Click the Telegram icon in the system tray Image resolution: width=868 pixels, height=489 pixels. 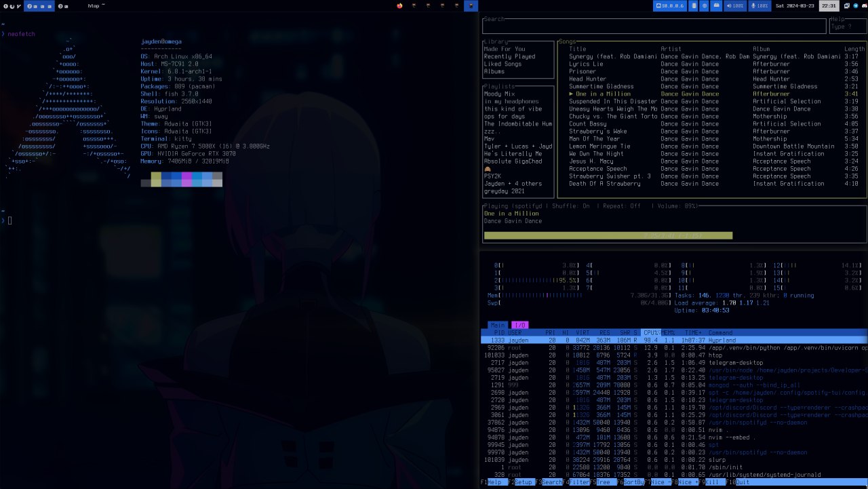click(855, 5)
